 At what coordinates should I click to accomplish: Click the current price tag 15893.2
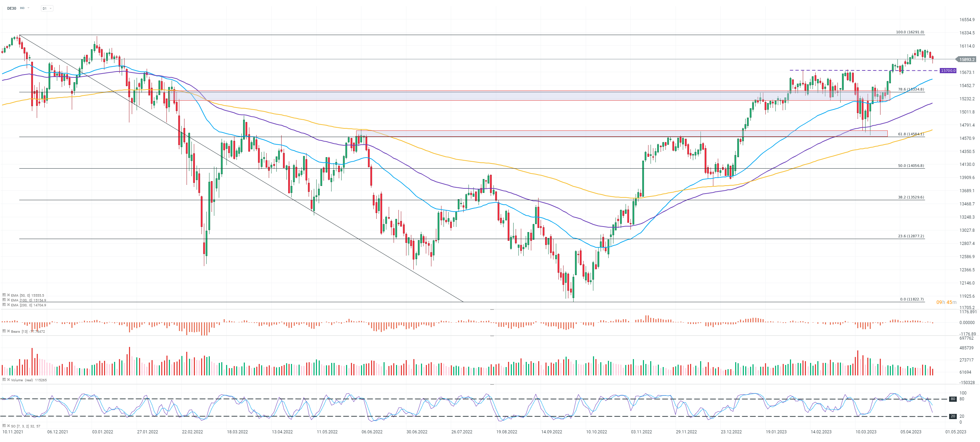tap(966, 59)
